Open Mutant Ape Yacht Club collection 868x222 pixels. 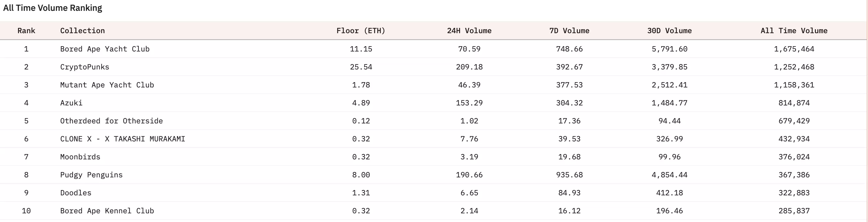(x=107, y=85)
